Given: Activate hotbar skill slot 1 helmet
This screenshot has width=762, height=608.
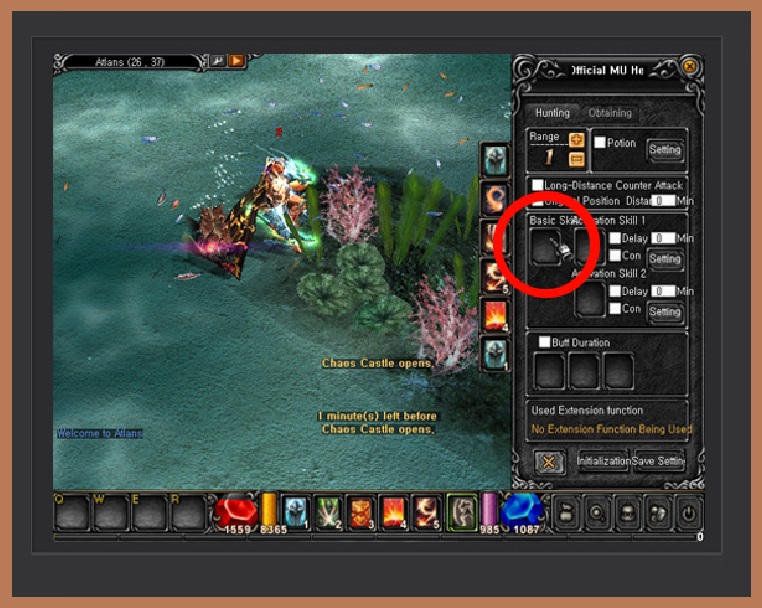Looking at the screenshot, I should click(x=296, y=513).
